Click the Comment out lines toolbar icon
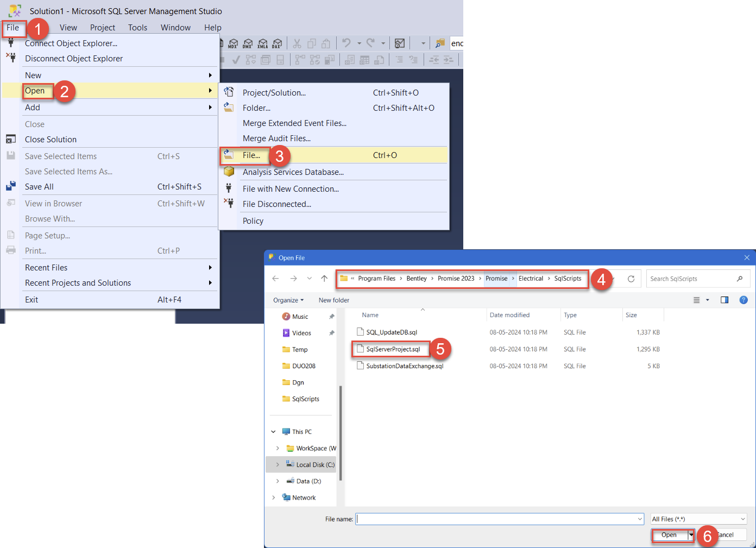Screen dimensions: 756x548 [x=399, y=60]
